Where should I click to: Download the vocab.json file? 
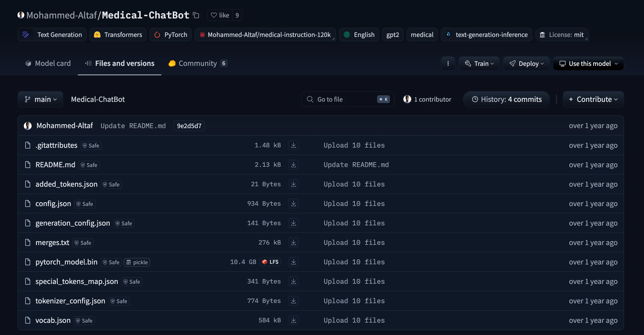click(294, 320)
